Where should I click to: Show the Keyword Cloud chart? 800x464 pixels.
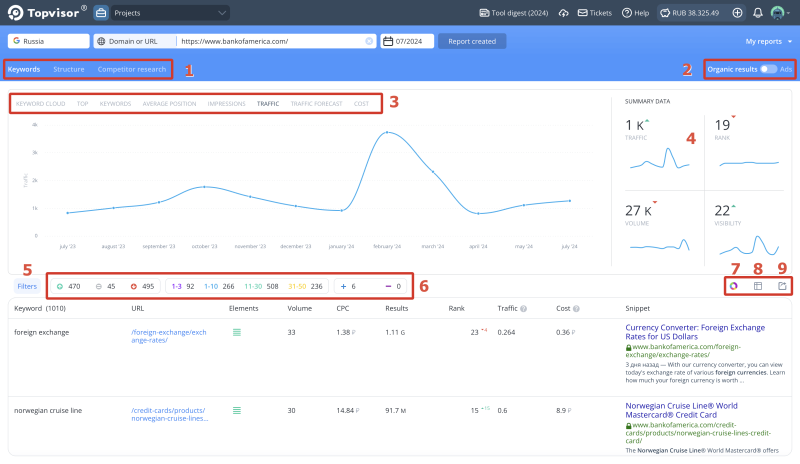click(x=40, y=104)
